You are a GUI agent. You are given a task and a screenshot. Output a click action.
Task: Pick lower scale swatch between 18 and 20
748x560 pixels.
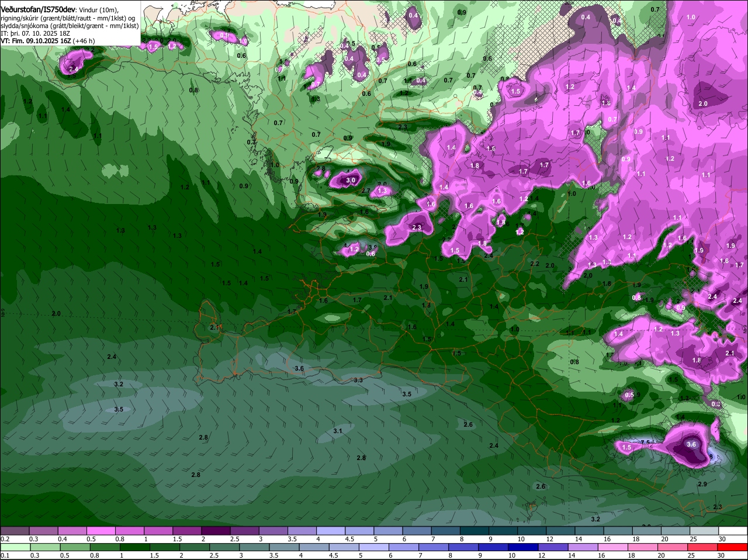pos(642,547)
